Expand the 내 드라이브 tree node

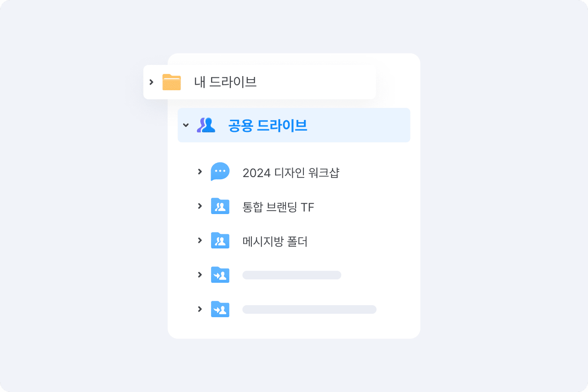(151, 82)
